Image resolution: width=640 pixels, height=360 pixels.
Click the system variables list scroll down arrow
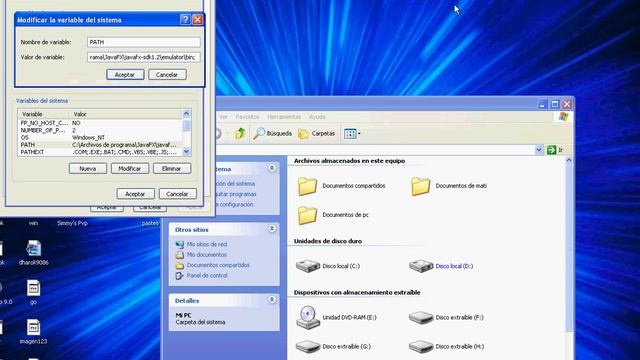pyautogui.click(x=187, y=151)
